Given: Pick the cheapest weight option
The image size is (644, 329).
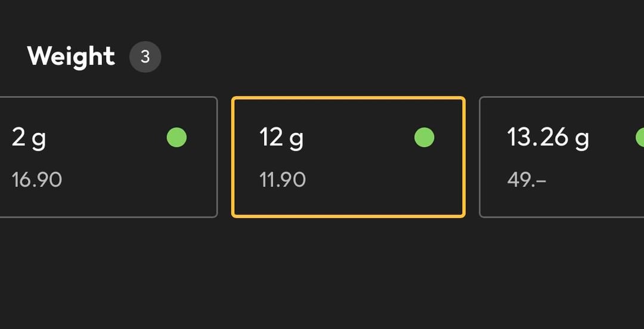Looking at the screenshot, I should 348,157.
